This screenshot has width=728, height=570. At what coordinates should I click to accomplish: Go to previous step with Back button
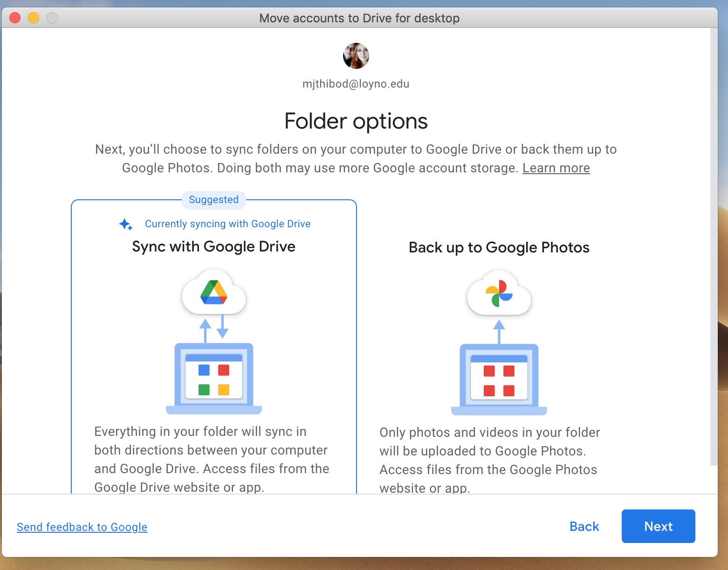(x=584, y=526)
